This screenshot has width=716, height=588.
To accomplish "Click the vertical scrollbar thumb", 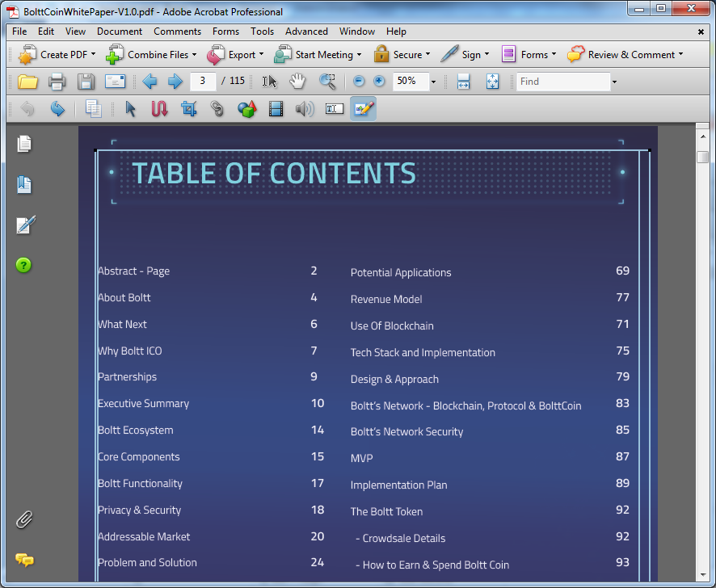I will tap(703, 157).
